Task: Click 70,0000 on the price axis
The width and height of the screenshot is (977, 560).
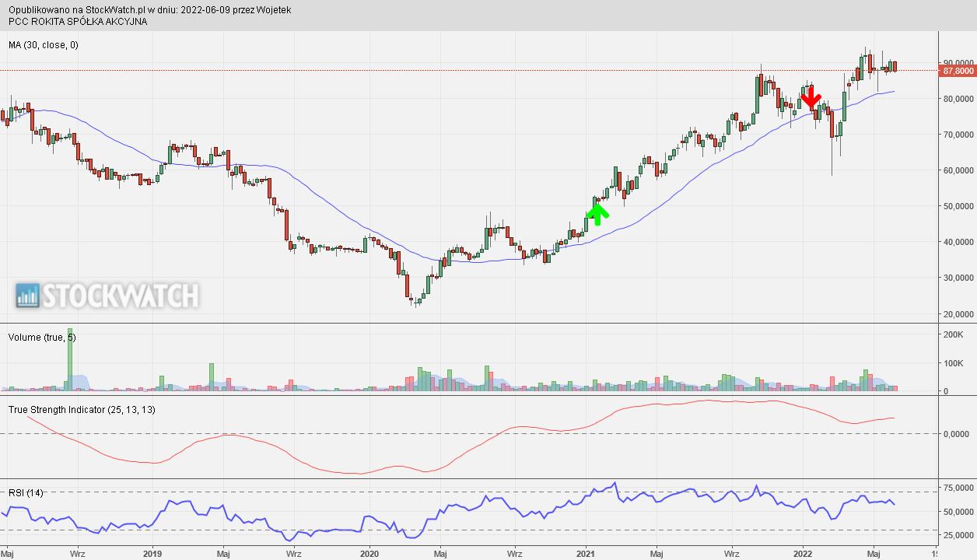Action: point(958,135)
